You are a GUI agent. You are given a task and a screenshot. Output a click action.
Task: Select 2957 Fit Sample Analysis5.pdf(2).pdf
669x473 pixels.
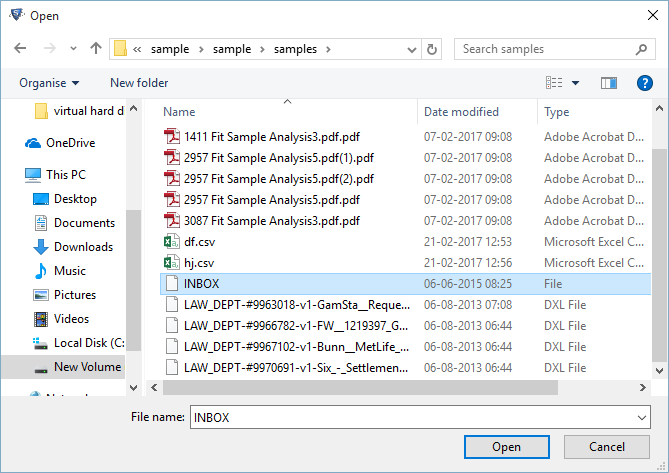pyautogui.click(x=279, y=179)
